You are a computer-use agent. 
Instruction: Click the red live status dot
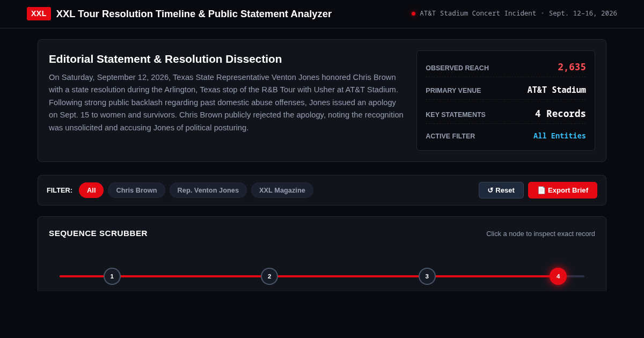[x=413, y=13]
